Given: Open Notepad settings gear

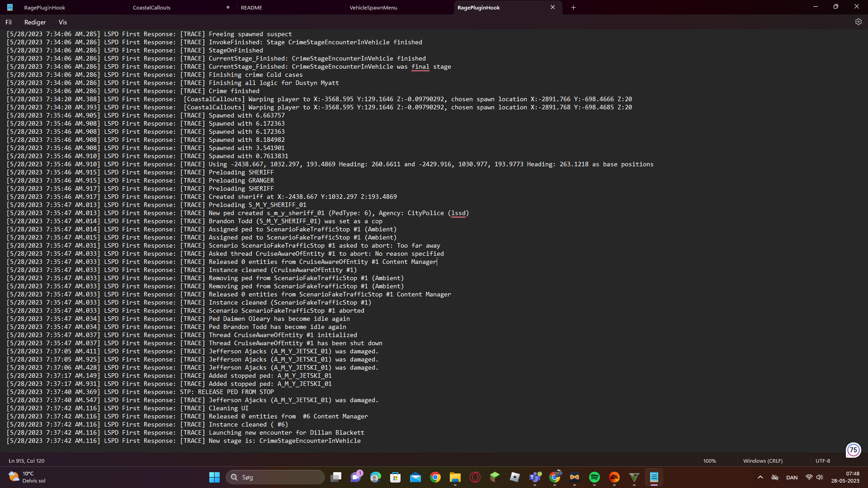Looking at the screenshot, I should (858, 22).
